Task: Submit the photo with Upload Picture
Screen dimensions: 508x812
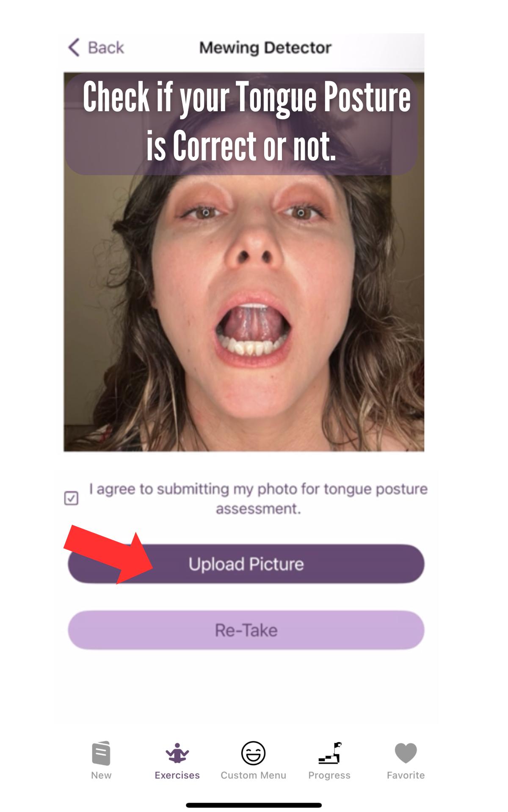Action: tap(246, 564)
